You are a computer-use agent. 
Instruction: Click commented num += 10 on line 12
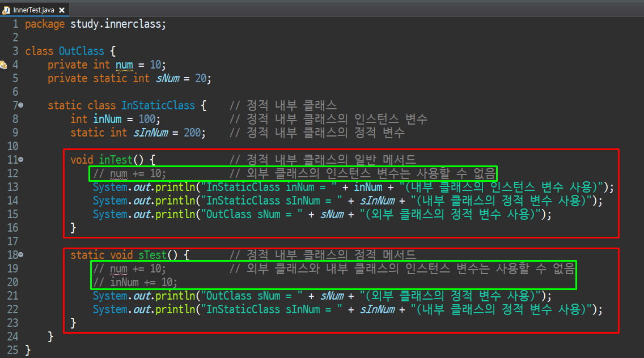click(x=129, y=173)
